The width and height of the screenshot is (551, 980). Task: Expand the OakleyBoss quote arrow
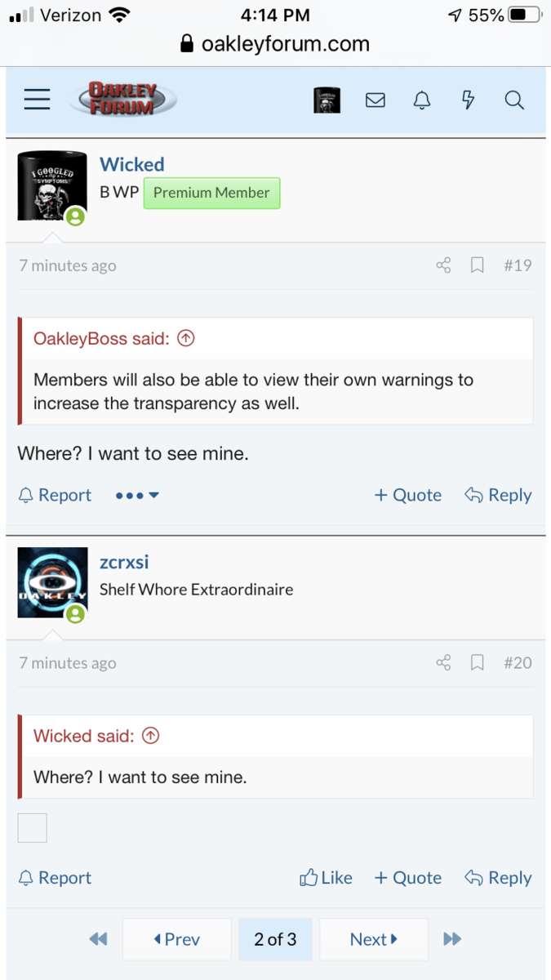click(186, 338)
